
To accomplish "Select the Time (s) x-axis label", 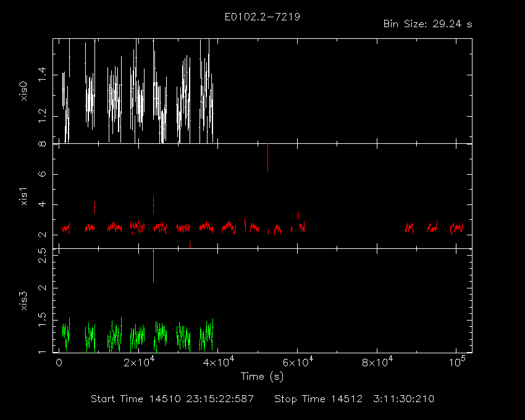I will (x=262, y=377).
